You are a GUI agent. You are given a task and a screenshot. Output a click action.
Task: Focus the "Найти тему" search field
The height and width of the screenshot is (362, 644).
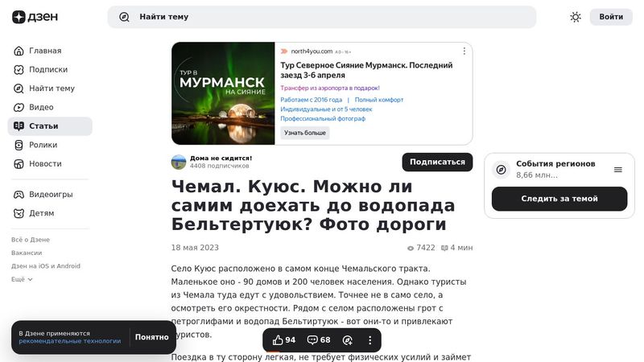pos(322,17)
